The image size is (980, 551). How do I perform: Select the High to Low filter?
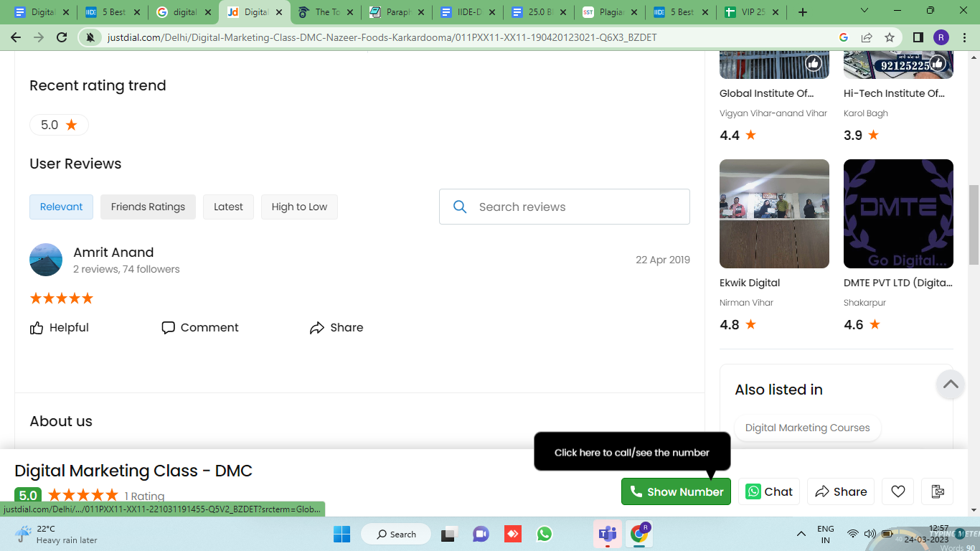(x=299, y=207)
